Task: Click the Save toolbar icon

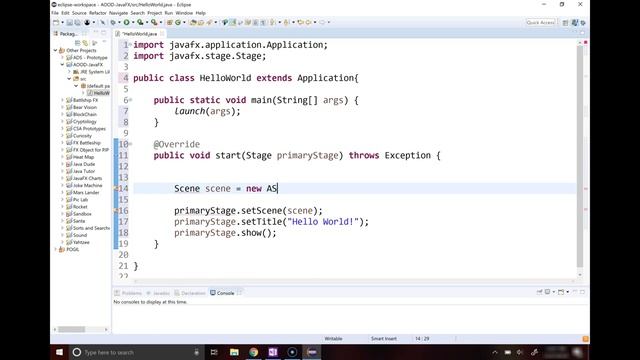Action: [x=69, y=22]
